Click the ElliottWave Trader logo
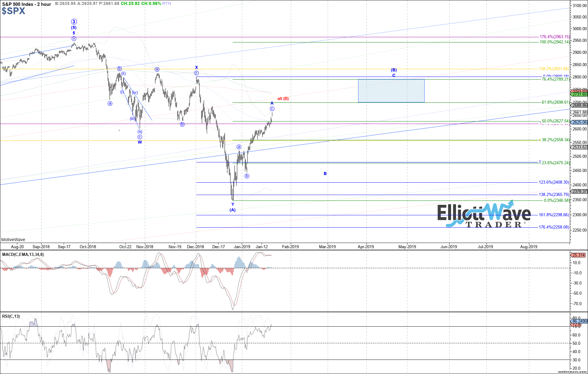The image size is (588, 374). (484, 215)
